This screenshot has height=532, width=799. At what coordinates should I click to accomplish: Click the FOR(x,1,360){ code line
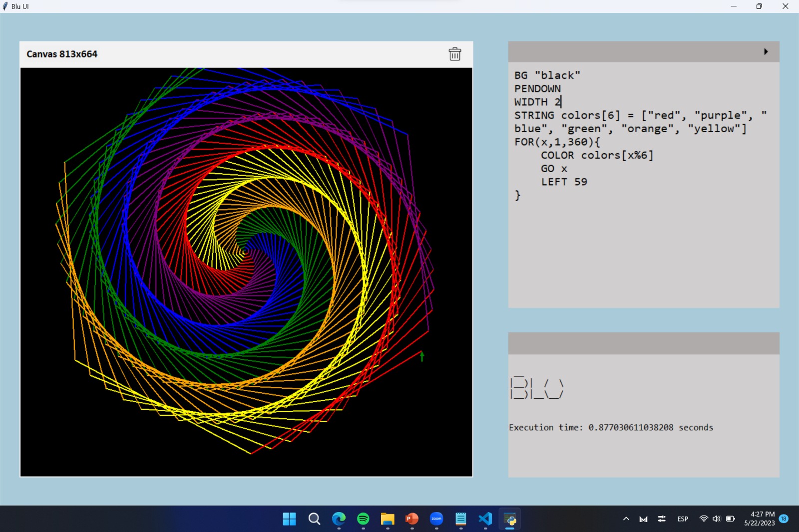tap(557, 142)
